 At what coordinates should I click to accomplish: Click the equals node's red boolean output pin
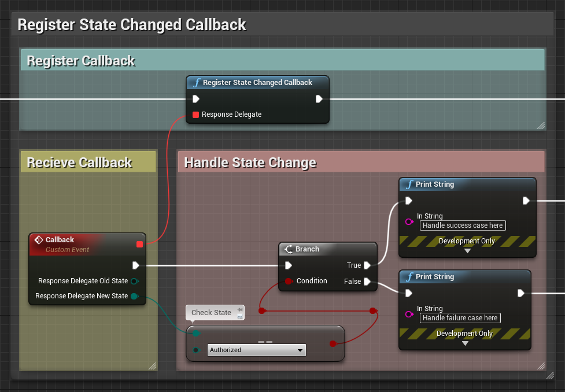[x=333, y=344]
